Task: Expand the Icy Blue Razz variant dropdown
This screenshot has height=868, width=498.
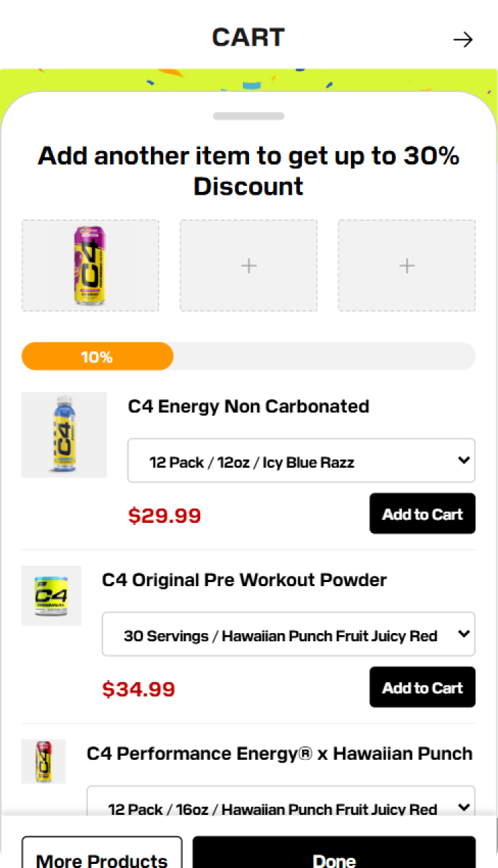Action: 301,461
